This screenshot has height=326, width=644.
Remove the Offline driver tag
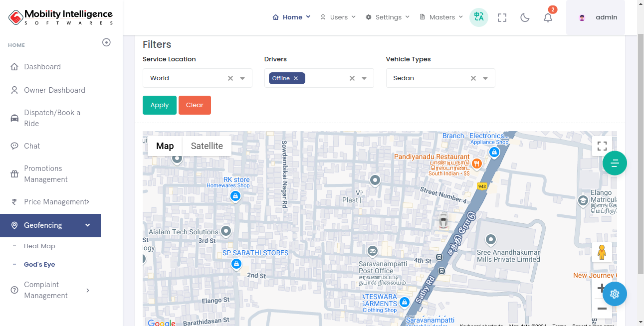point(296,78)
